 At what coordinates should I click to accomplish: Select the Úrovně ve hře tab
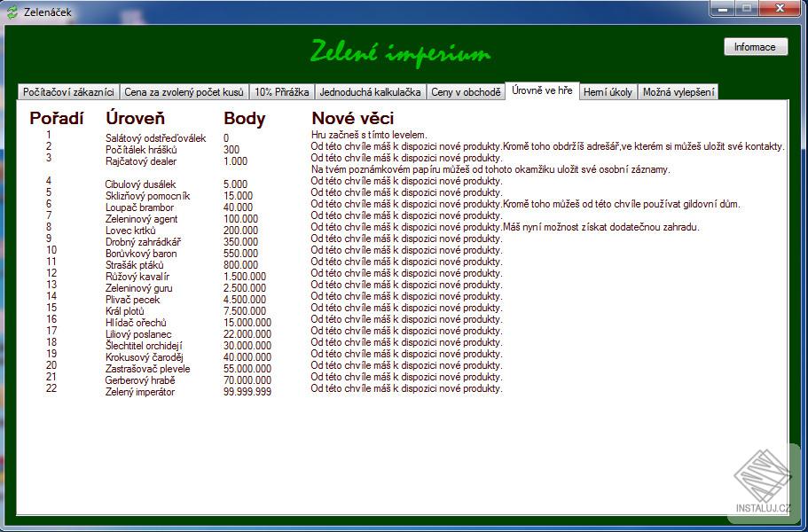[x=542, y=90]
